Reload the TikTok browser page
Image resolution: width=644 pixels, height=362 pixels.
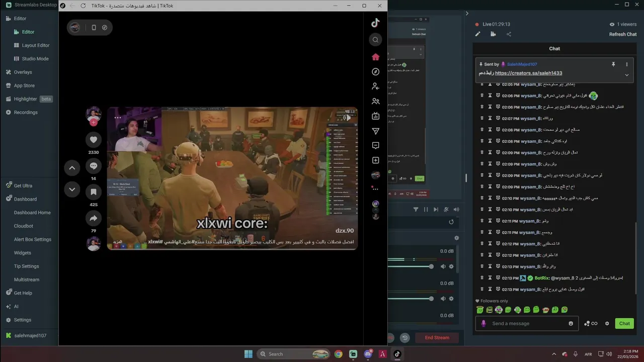(83, 6)
